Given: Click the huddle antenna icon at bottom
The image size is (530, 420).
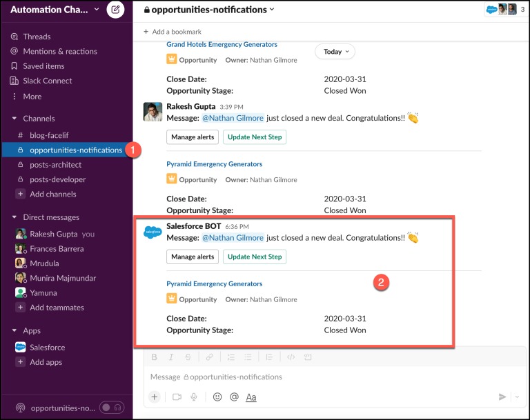Looking at the screenshot, I should click(20, 408).
